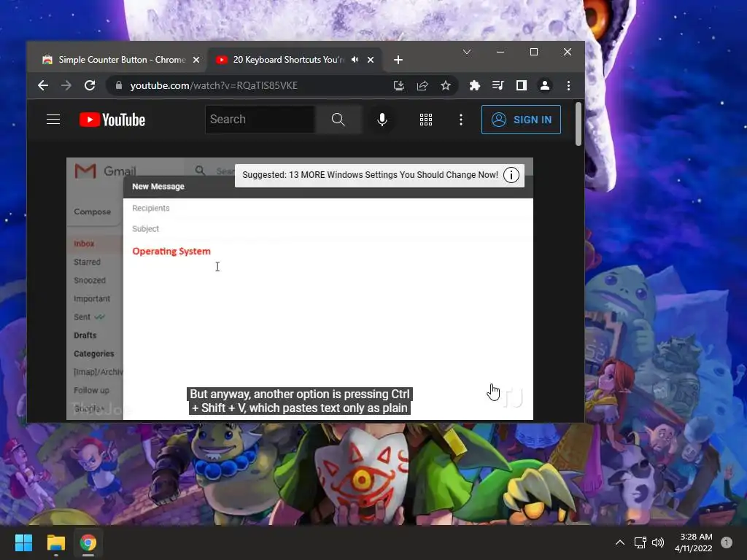
Task: Click the SIGN IN button
Action: click(521, 120)
